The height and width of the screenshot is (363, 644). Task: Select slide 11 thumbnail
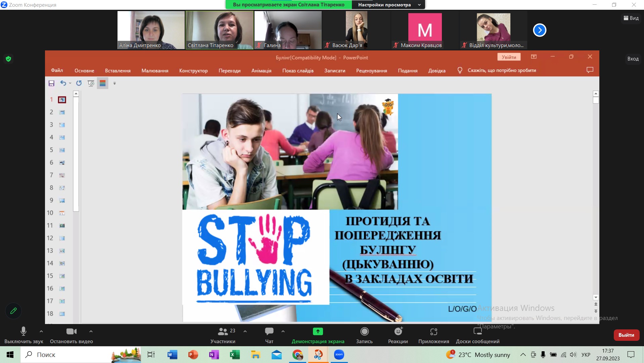coord(62,226)
